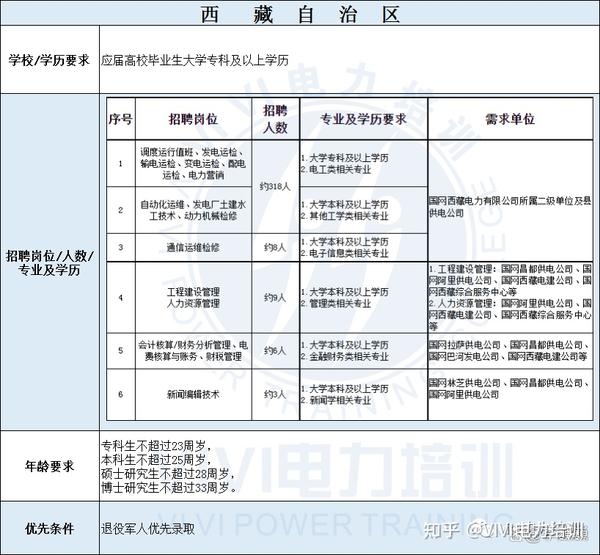
Task: Click the 招聘岗位 column header
Action: [193, 119]
